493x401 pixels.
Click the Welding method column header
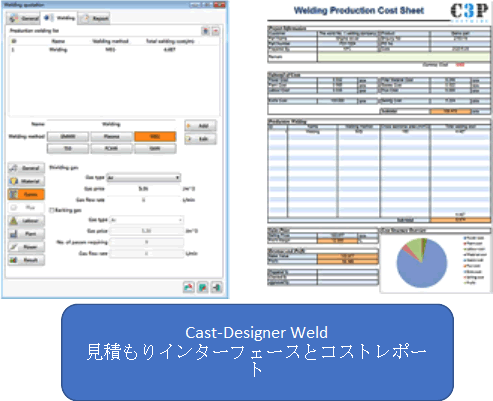pyautogui.click(x=110, y=41)
